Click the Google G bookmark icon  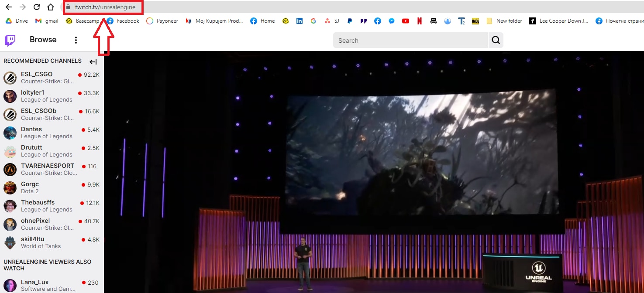click(x=313, y=21)
